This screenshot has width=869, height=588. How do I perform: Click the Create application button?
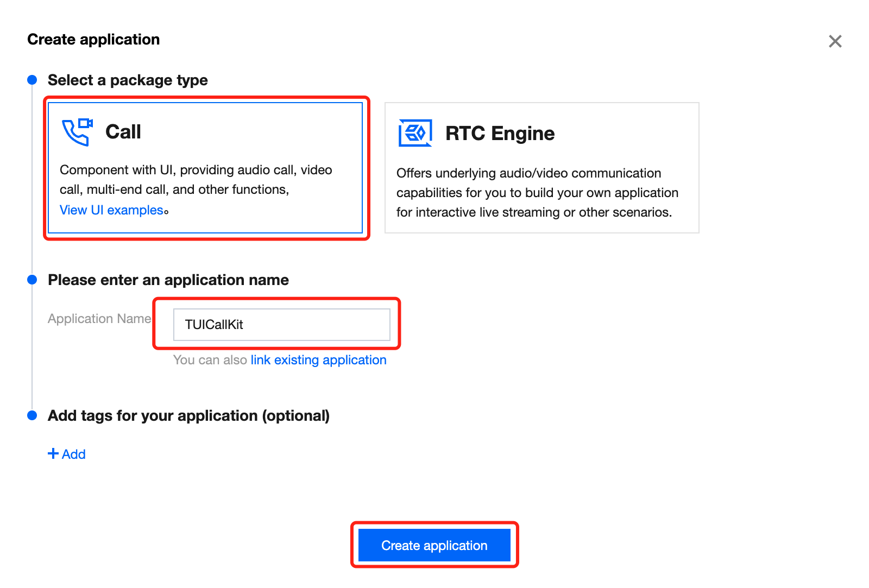(x=434, y=545)
